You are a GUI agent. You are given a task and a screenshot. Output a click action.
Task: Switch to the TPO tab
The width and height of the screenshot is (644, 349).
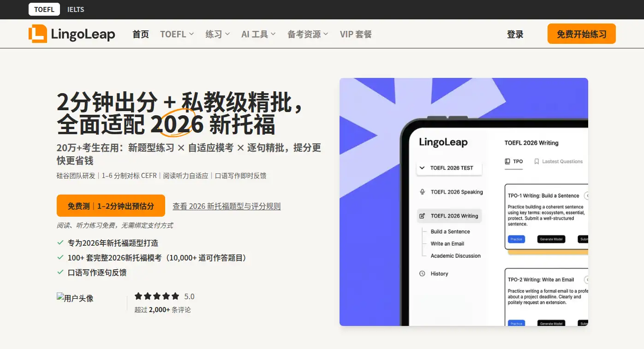(x=514, y=162)
